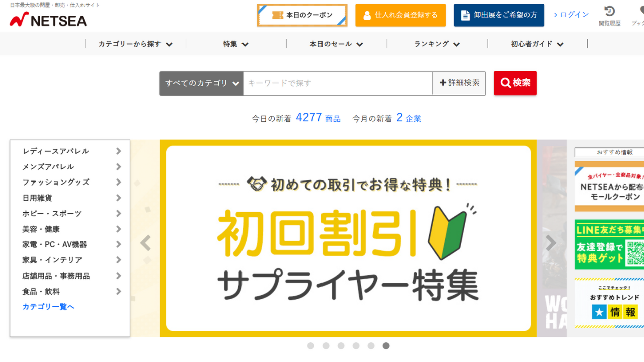The width and height of the screenshot is (644, 362).
Task: Open the ランキング menu
Action: [437, 44]
